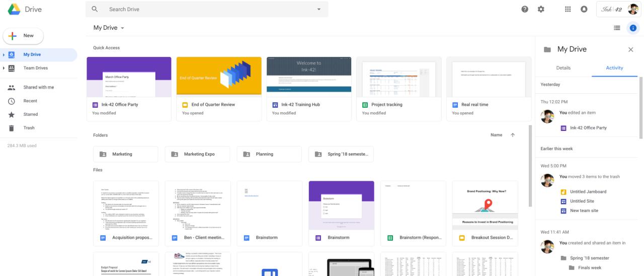Expand the My Drive tree arrow
Image resolution: width=644 pixels, height=276 pixels.
coord(4,54)
